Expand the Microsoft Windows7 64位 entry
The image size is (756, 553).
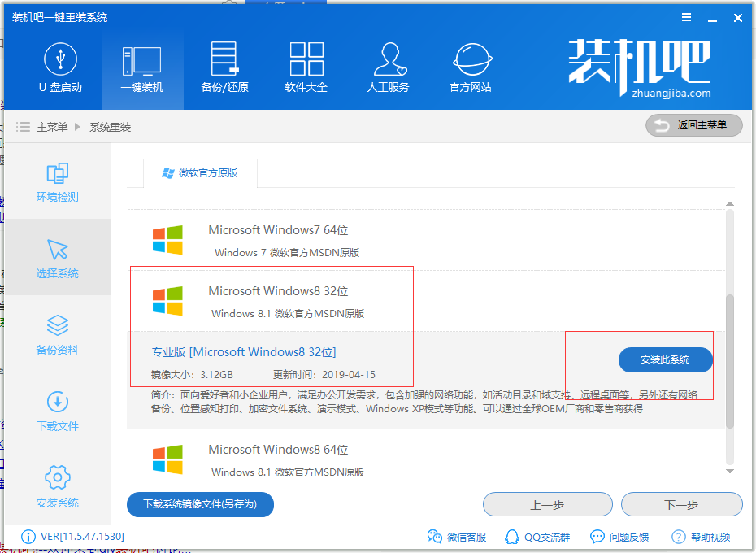coord(278,231)
